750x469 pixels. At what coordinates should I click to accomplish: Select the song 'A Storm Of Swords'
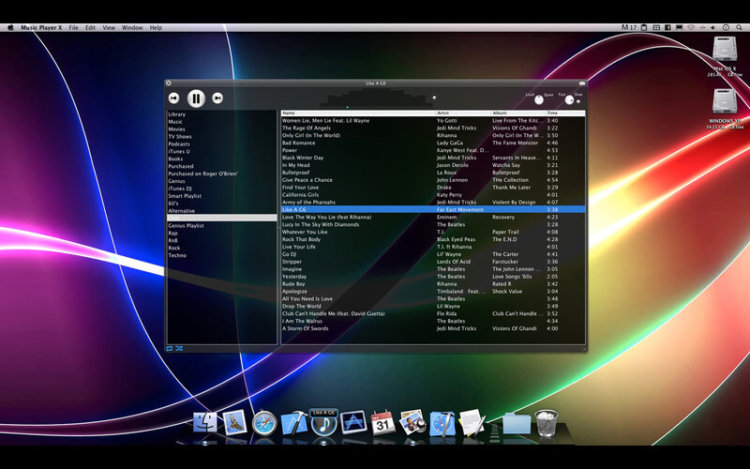point(433,328)
